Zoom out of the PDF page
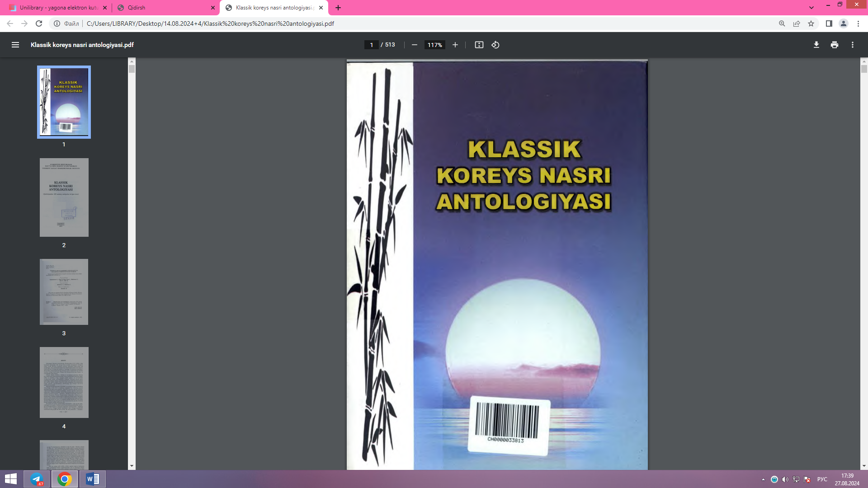This screenshot has height=488, width=868. point(414,45)
